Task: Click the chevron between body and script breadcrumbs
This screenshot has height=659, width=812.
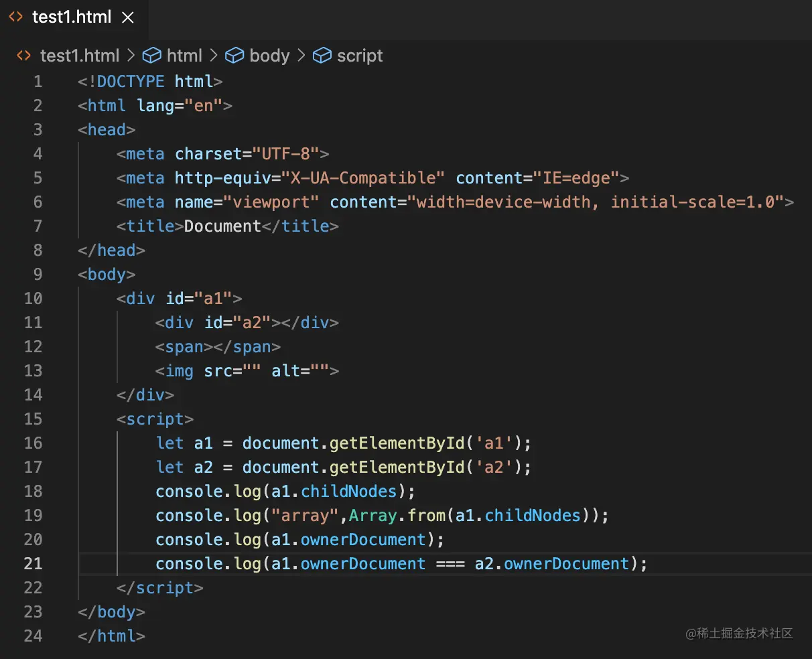Action: (x=301, y=56)
